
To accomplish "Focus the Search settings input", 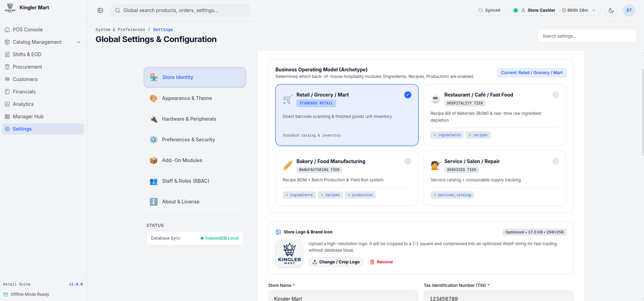I will [587, 36].
